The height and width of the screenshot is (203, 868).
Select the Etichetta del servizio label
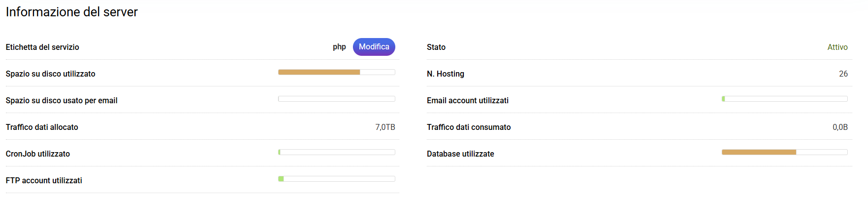click(42, 47)
